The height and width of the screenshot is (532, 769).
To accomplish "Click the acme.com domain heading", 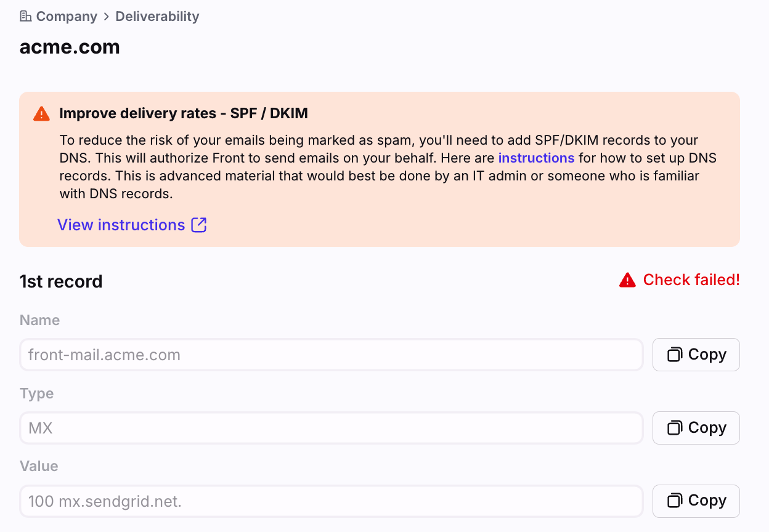I will click(x=70, y=47).
